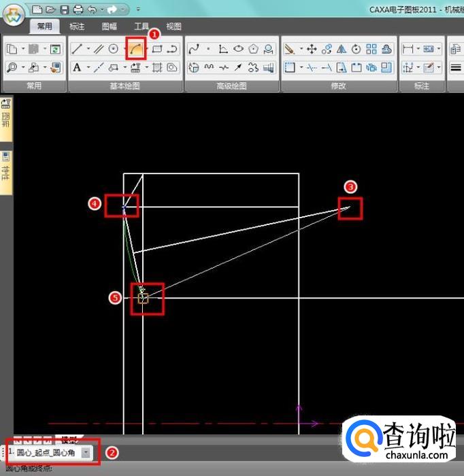
Task: Expand the zoom tool dropdown arrow
Action: 23,67
